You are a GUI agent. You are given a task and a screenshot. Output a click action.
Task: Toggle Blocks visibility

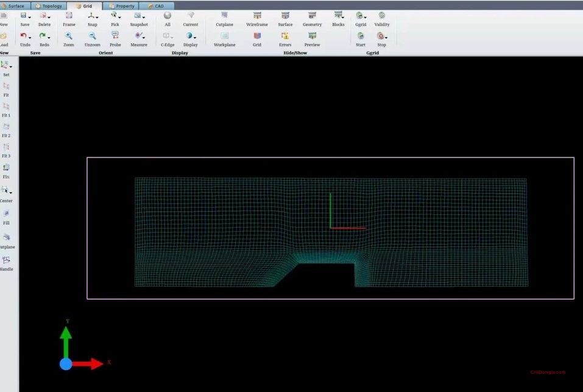338,15
